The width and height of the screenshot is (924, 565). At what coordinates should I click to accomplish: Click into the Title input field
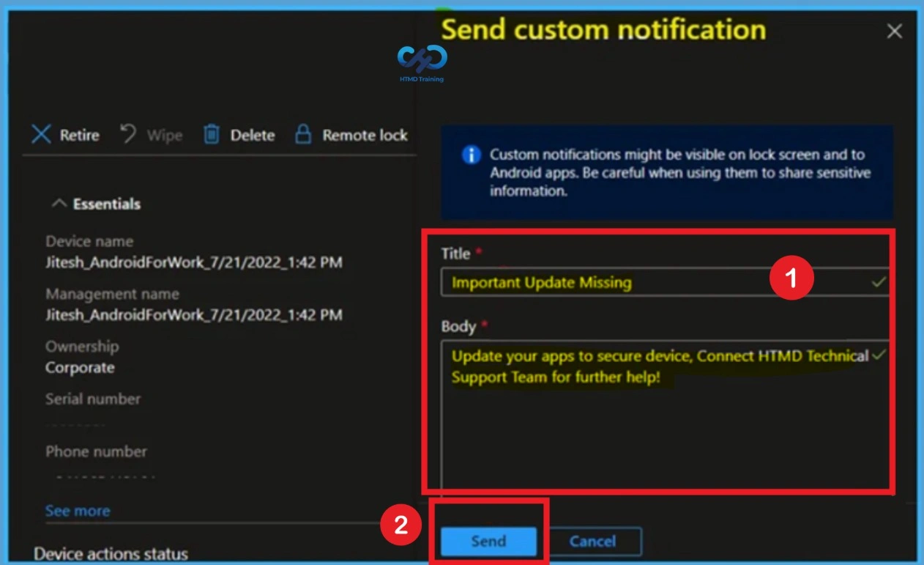(665, 282)
